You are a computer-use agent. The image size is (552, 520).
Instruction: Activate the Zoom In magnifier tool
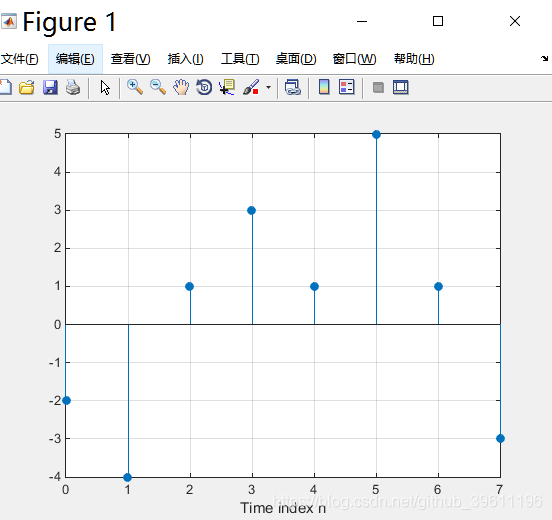click(x=135, y=87)
